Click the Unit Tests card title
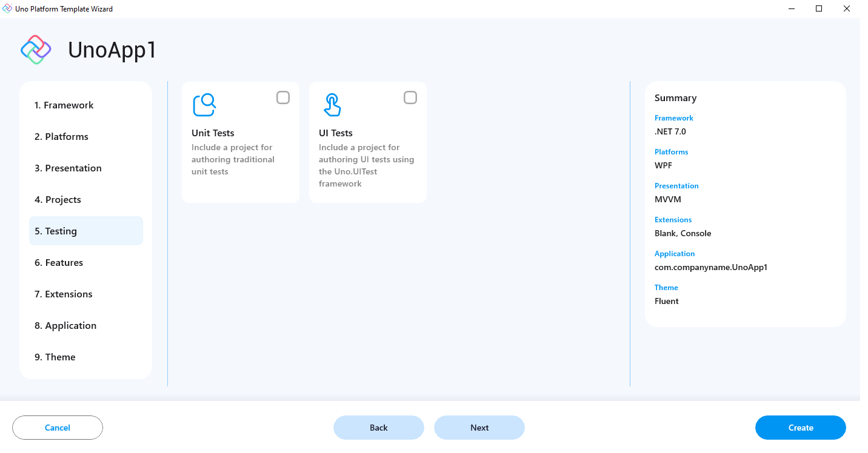Viewport: 868px width, 453px height. (213, 133)
